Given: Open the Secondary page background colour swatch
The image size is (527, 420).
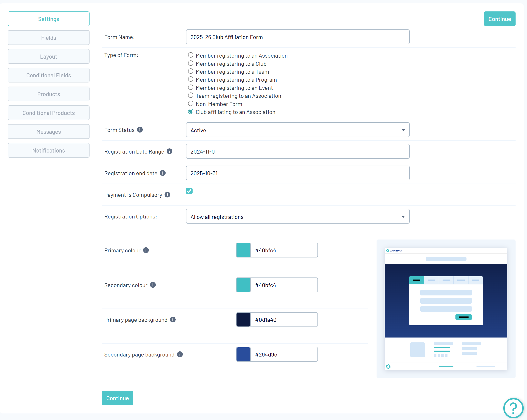Looking at the screenshot, I should click(x=243, y=354).
